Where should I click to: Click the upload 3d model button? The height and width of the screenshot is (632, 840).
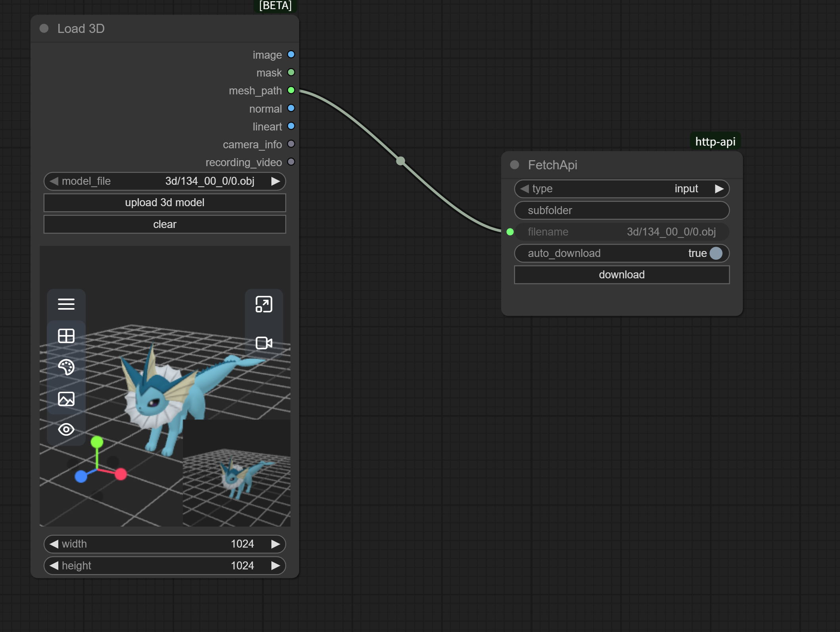click(x=165, y=203)
